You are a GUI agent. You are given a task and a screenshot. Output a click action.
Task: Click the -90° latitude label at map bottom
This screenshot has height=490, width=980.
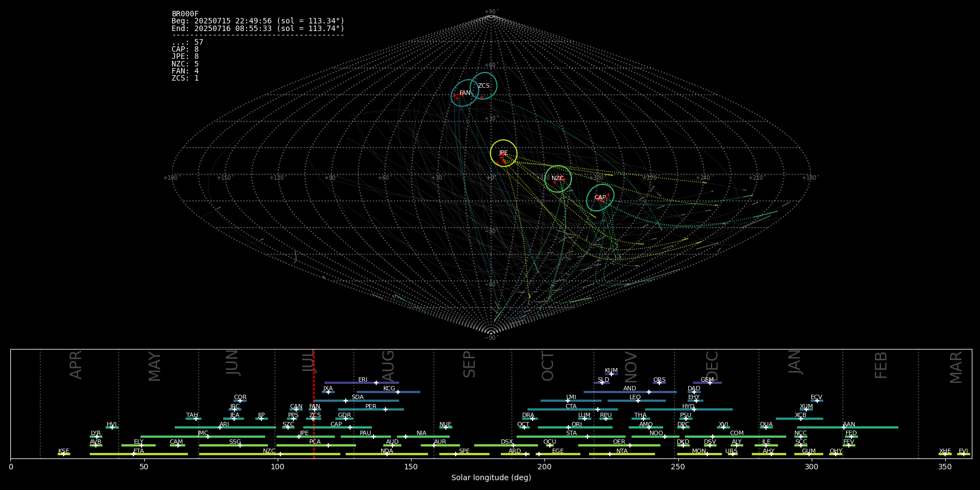pyautogui.click(x=491, y=338)
